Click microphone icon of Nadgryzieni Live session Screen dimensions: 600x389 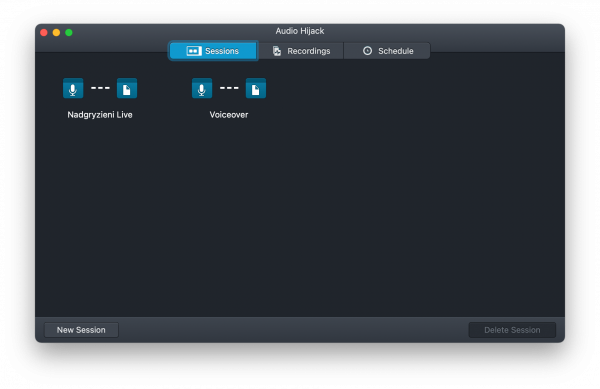tap(73, 88)
